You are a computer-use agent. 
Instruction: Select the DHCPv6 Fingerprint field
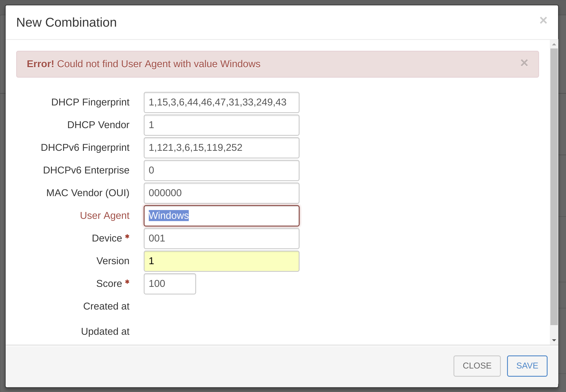pos(221,148)
